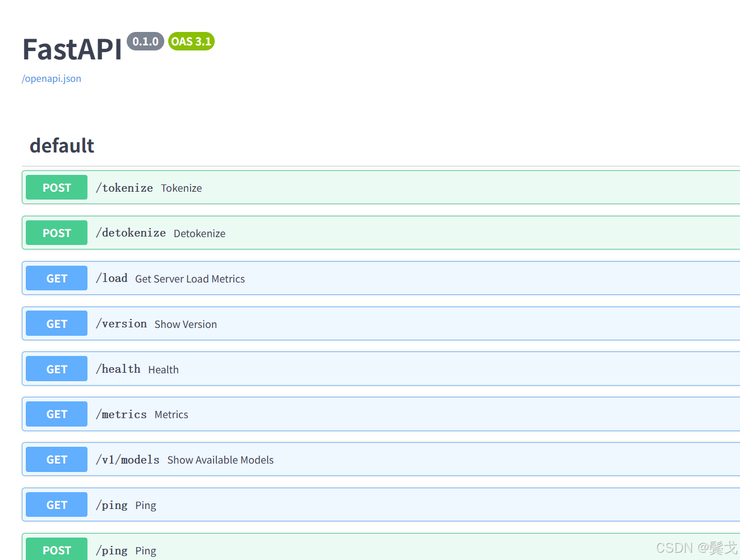Expand the POST /tokenize endpoint
Viewport: 740px width, 560px height.
[381, 187]
